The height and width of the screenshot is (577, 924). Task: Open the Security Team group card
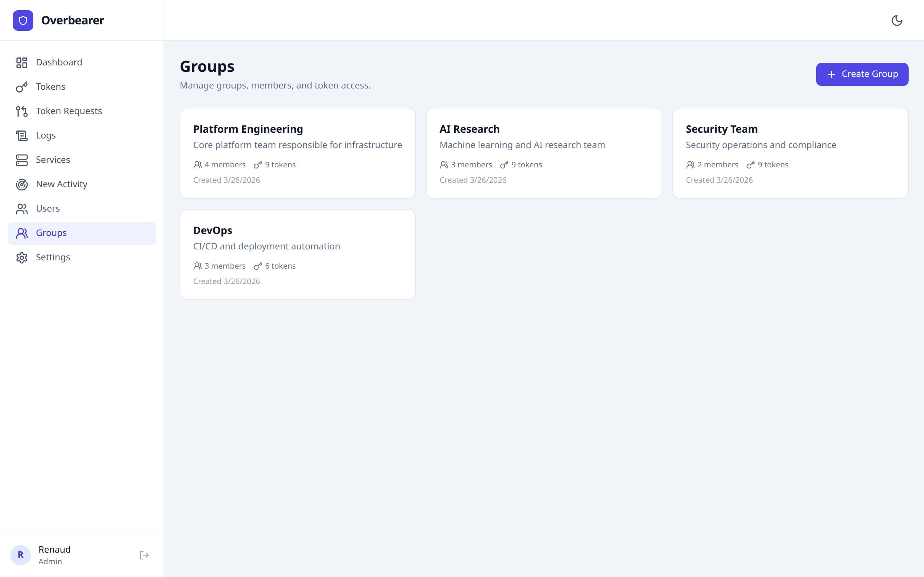(790, 153)
